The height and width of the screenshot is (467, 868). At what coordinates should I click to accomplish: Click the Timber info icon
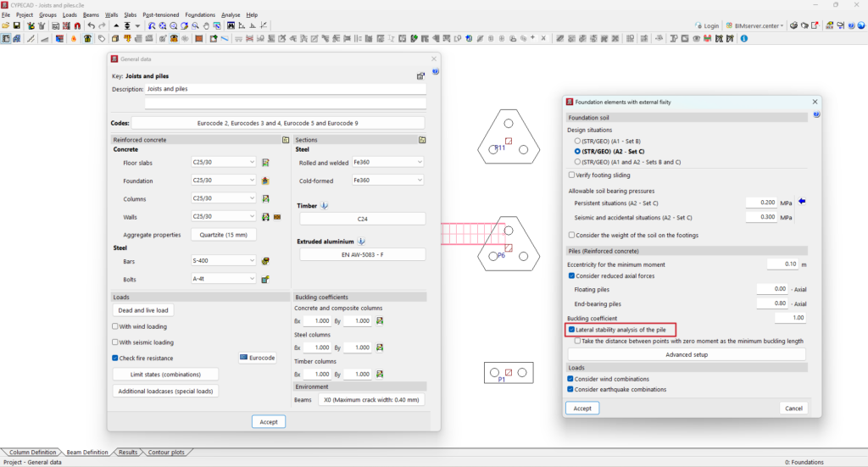coord(325,206)
